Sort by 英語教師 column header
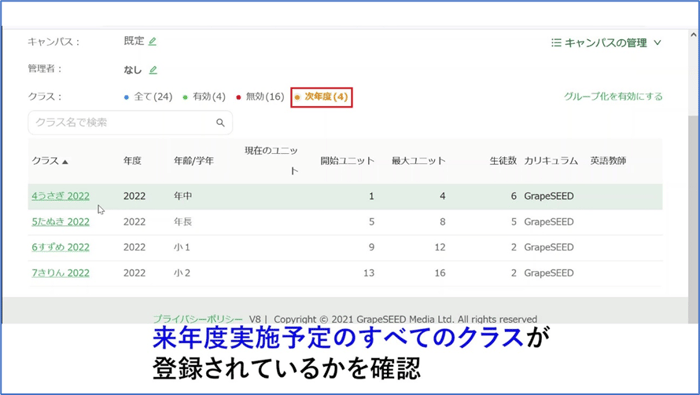 [x=608, y=161]
